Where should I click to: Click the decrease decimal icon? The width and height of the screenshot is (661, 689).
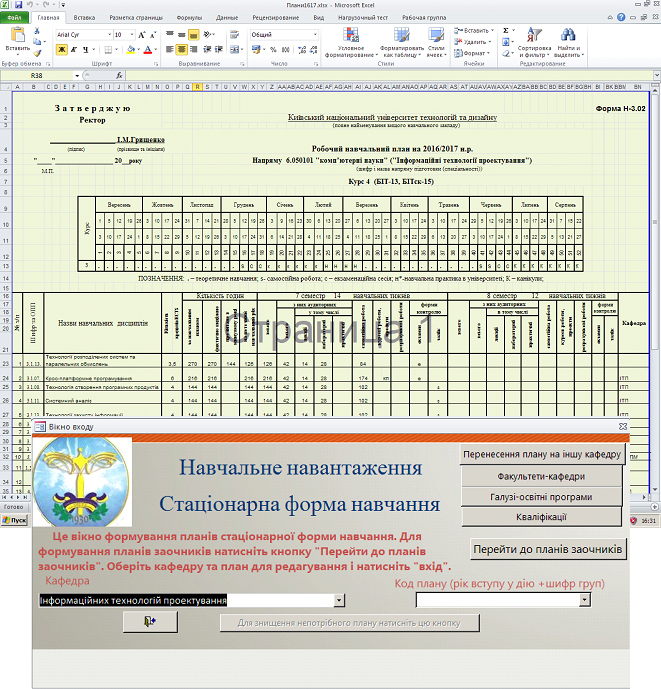coord(313,50)
